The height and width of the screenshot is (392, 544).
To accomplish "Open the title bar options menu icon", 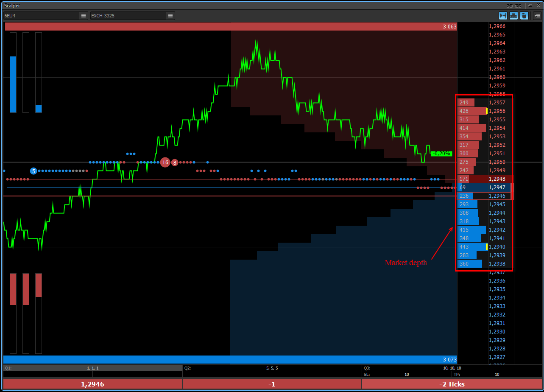I will pos(530,6).
